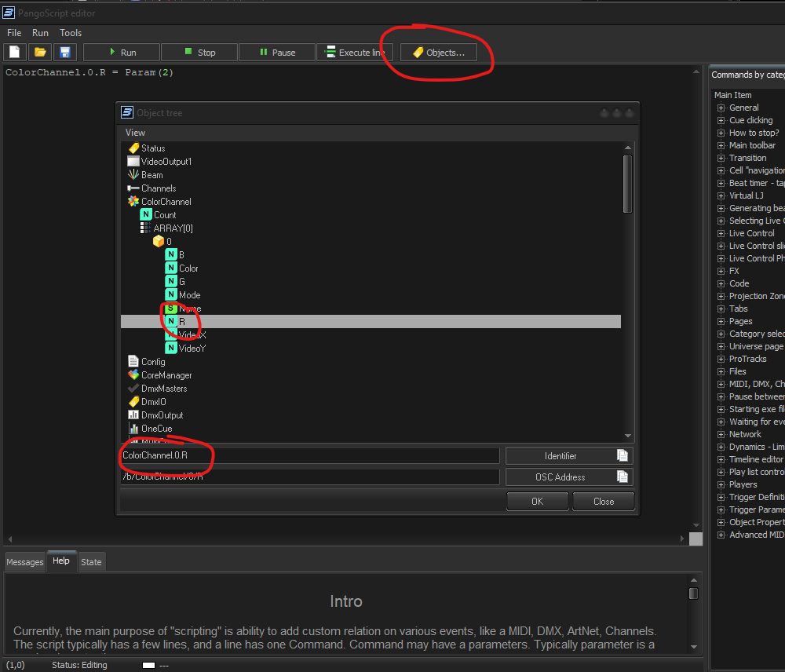785x672 pixels.
Task: Stop the script execution
Action: click(x=199, y=52)
